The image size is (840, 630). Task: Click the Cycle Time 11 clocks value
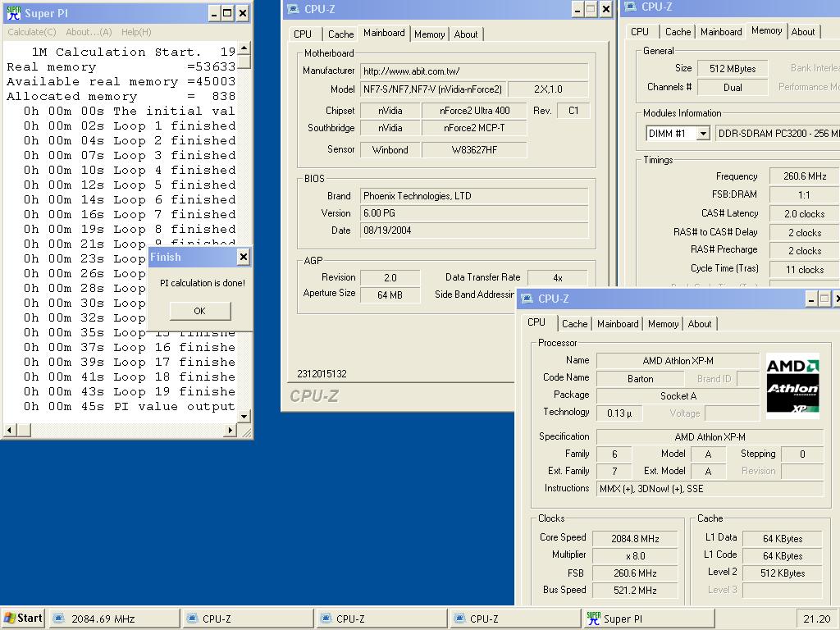tap(804, 269)
